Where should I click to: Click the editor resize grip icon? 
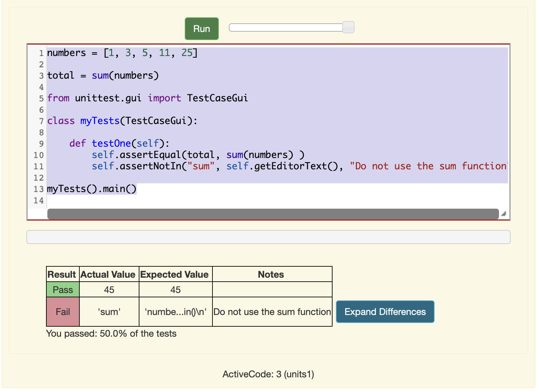click(504, 214)
